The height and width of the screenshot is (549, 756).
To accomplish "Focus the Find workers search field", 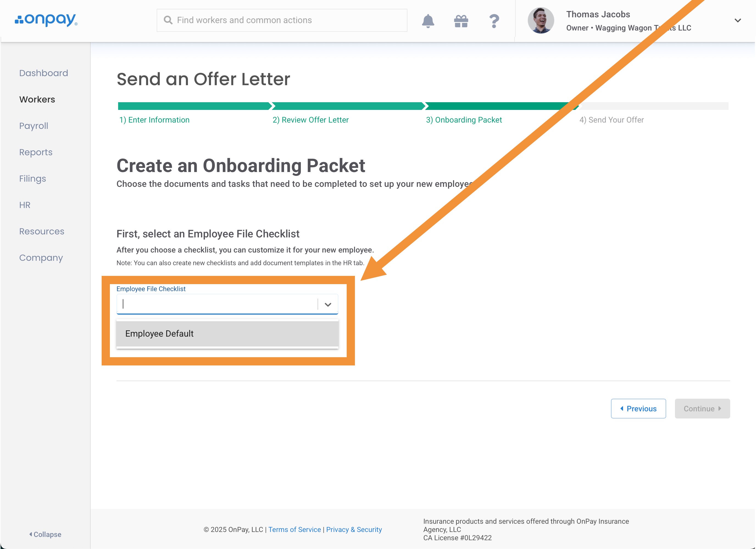I will [x=287, y=20].
